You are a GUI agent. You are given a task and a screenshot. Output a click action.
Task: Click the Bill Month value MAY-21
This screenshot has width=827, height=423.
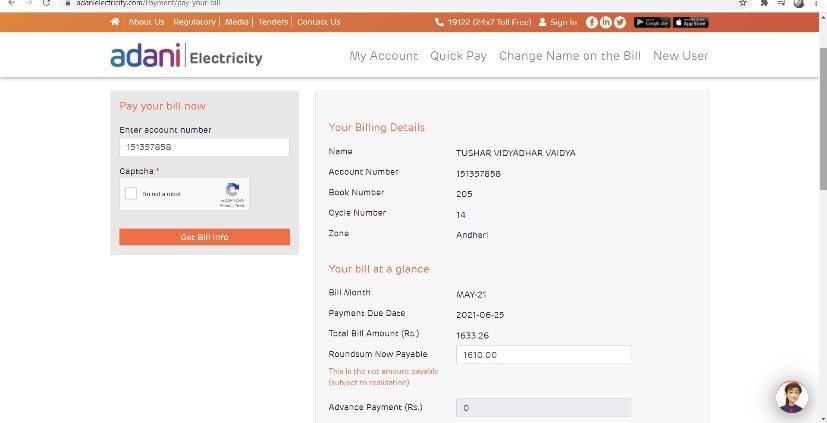[471, 295]
